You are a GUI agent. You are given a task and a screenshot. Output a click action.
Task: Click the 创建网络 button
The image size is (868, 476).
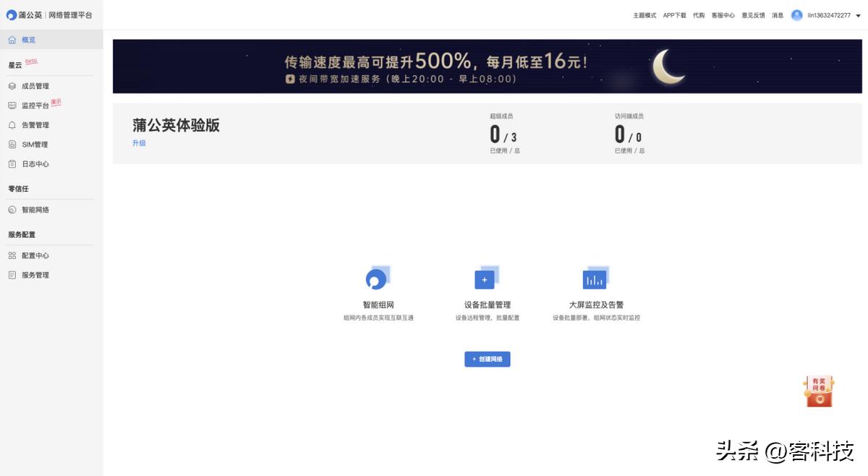coord(487,359)
